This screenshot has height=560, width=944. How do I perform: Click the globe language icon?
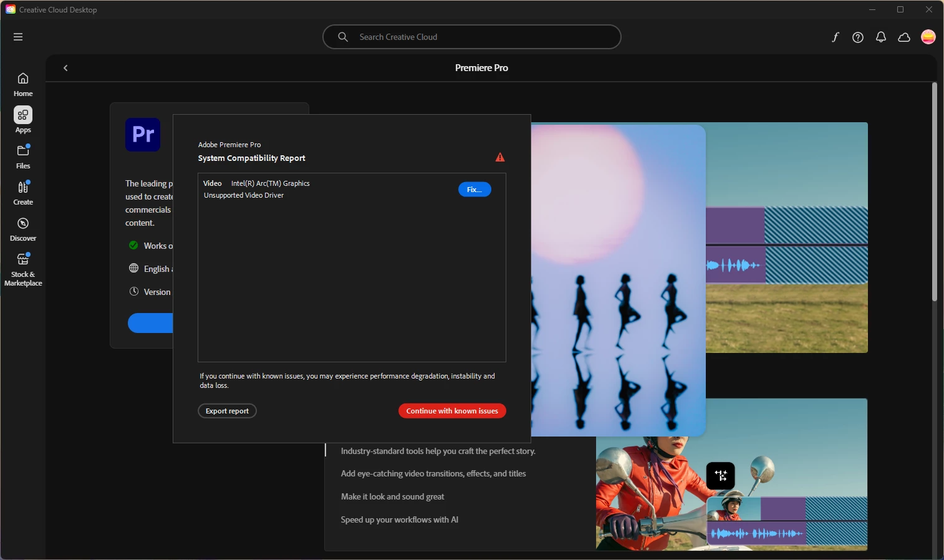(133, 268)
